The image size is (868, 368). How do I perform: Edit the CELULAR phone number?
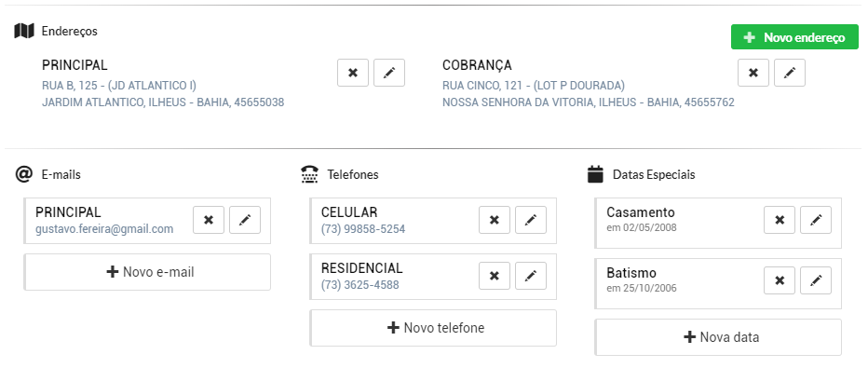pyautogui.click(x=531, y=220)
